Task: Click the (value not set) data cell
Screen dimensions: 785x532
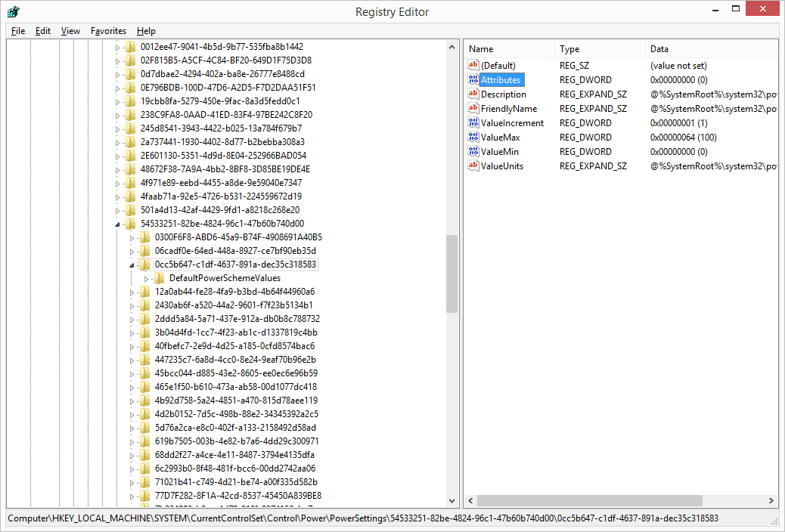Action: click(678, 65)
